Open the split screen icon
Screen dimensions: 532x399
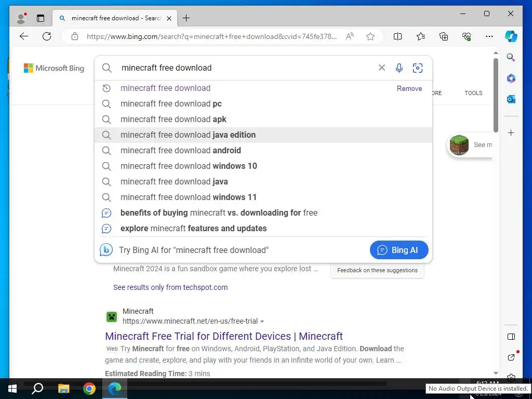pos(397,36)
